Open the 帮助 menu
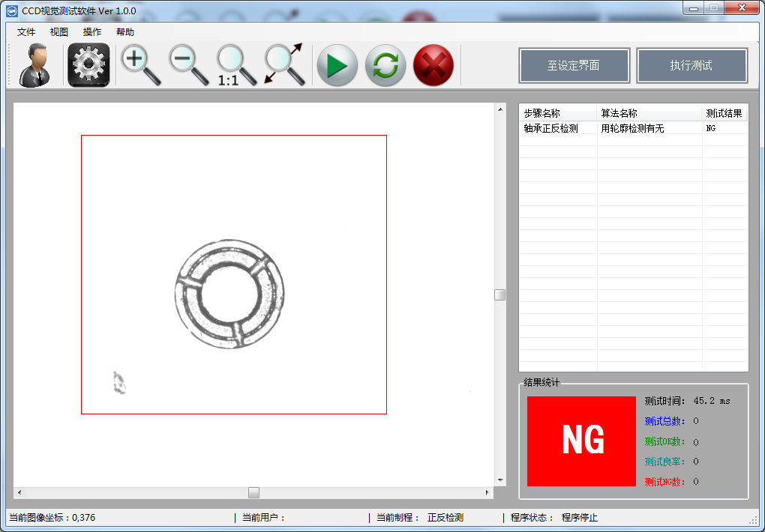Image resolution: width=765 pixels, height=532 pixels. [125, 32]
